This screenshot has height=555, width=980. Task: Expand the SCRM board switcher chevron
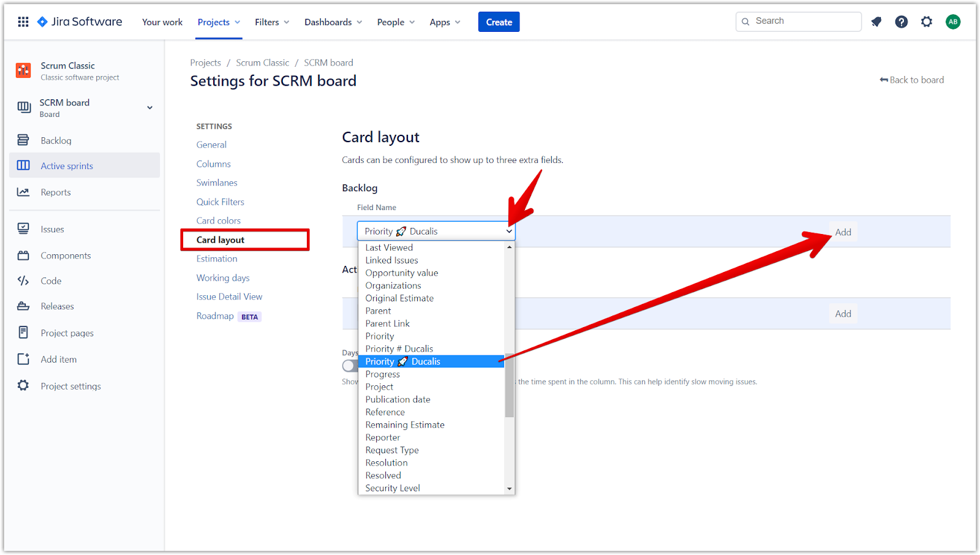point(149,108)
